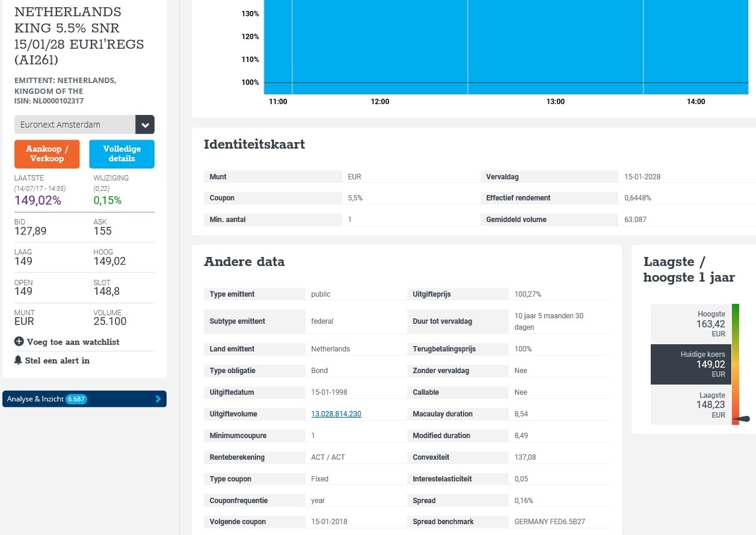
Task: Click the green-to-red price range bar
Action: click(x=735, y=364)
